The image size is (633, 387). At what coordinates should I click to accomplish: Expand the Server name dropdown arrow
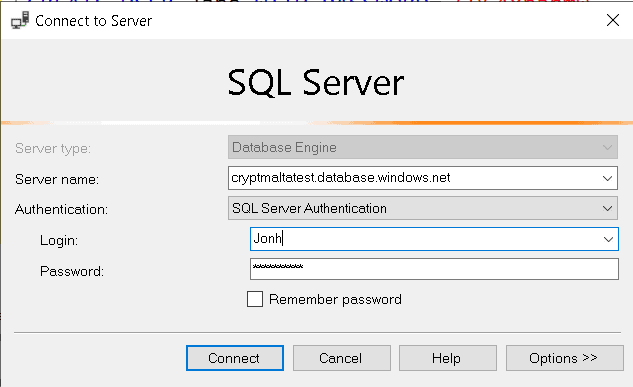click(x=607, y=178)
